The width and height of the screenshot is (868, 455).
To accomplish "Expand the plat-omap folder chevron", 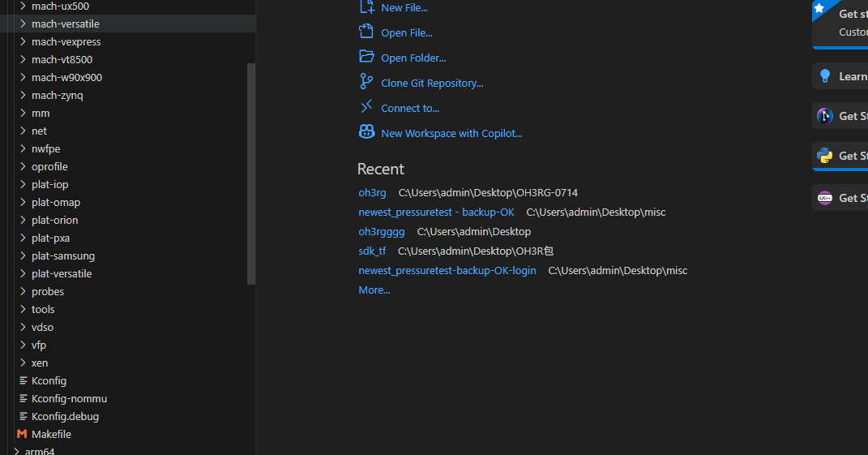I will coord(23,202).
